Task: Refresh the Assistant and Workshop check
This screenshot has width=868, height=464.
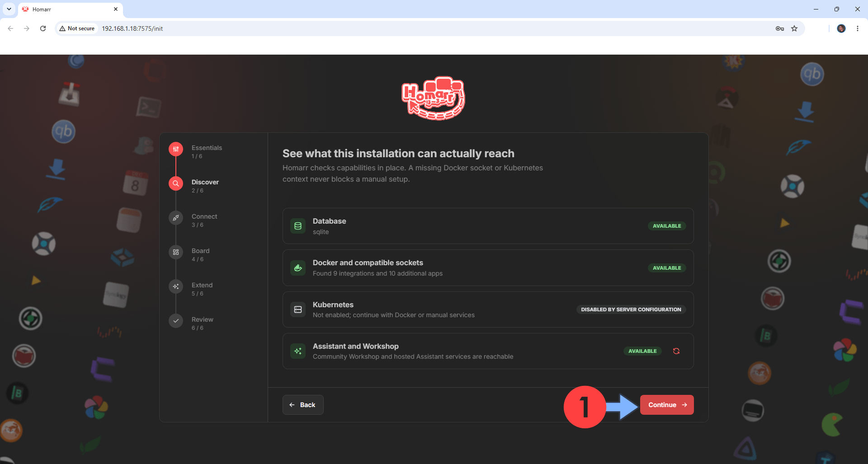Action: coord(676,351)
